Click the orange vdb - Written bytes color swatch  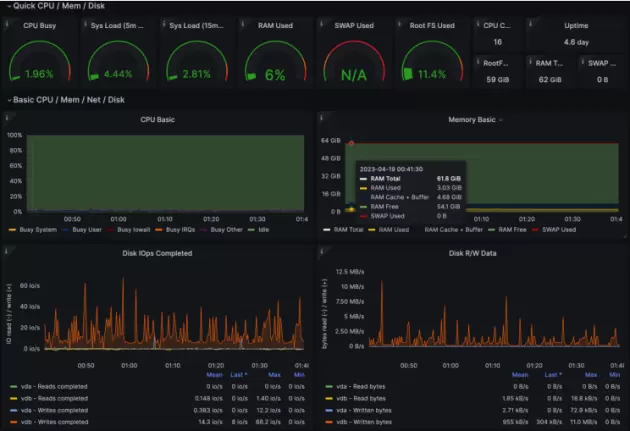(x=328, y=422)
